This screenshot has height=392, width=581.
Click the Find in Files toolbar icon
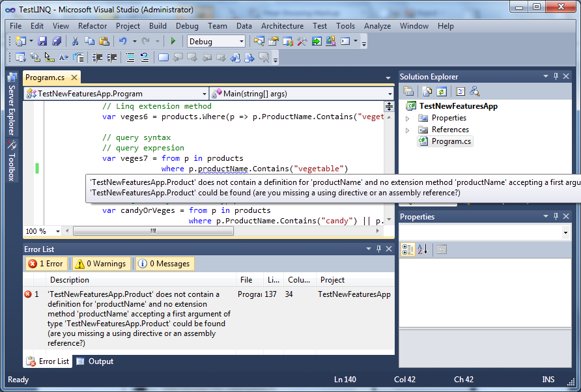[x=259, y=41]
